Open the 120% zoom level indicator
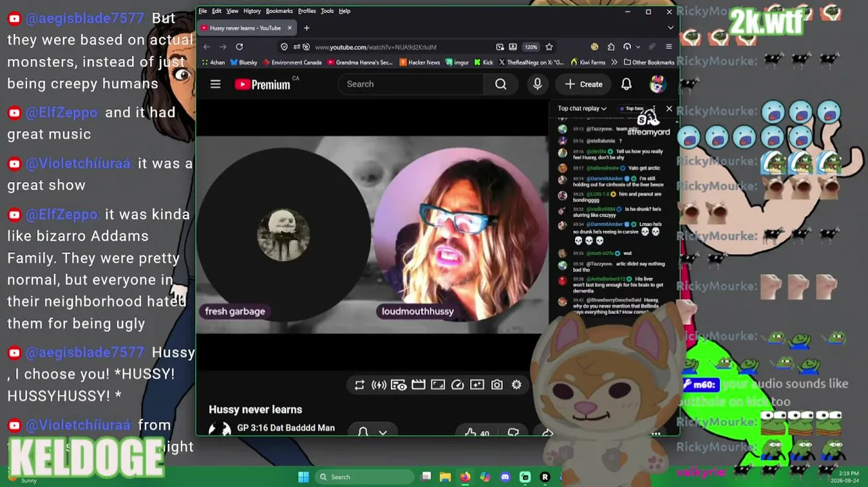The image size is (868, 487). tap(531, 47)
